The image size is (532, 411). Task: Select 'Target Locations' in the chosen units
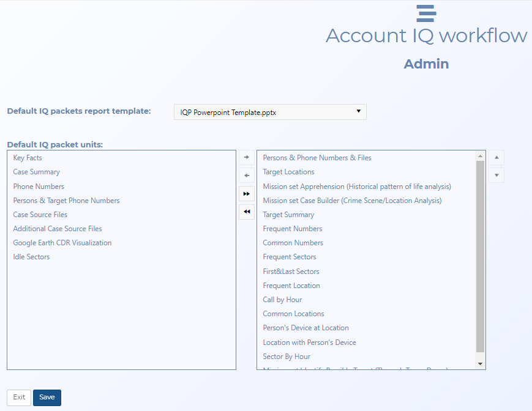coord(288,171)
